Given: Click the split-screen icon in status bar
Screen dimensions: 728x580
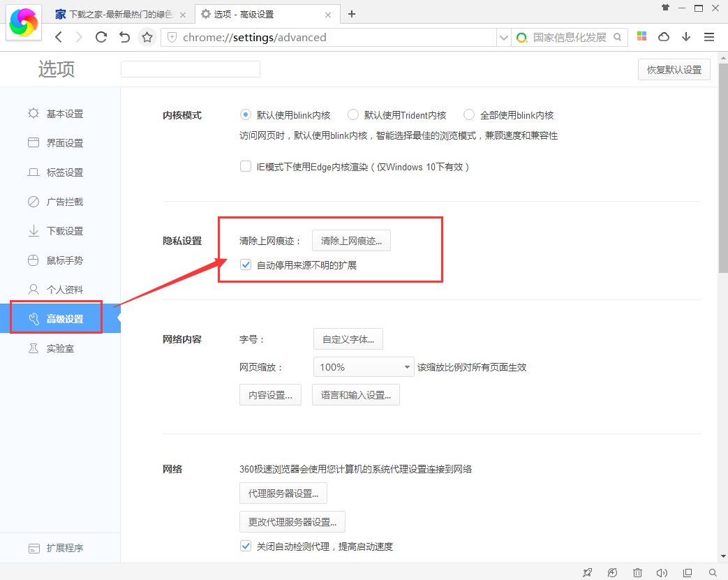Looking at the screenshot, I should click(687, 572).
